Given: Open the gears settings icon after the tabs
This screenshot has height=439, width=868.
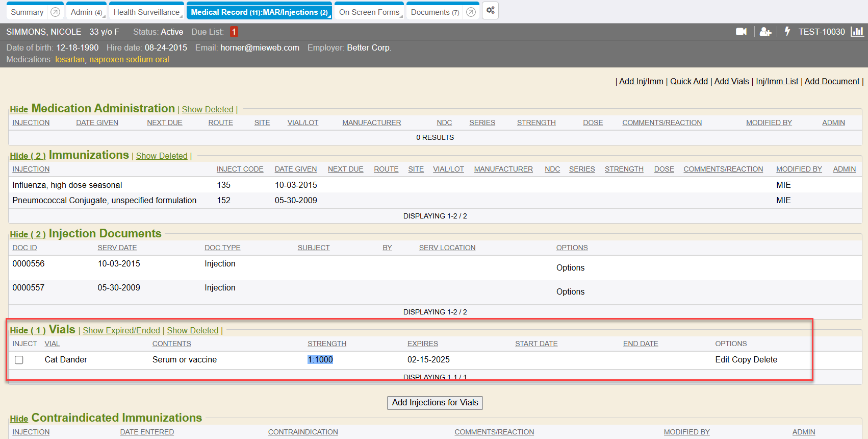Looking at the screenshot, I should pyautogui.click(x=490, y=11).
